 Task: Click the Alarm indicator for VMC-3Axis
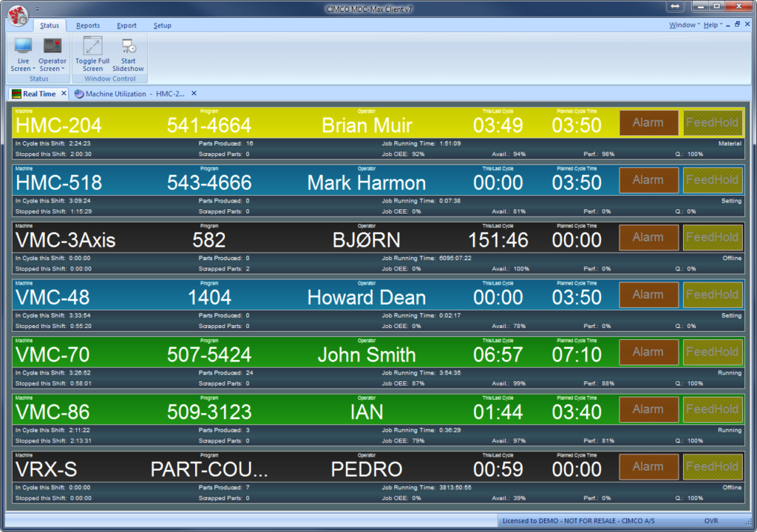pos(648,237)
